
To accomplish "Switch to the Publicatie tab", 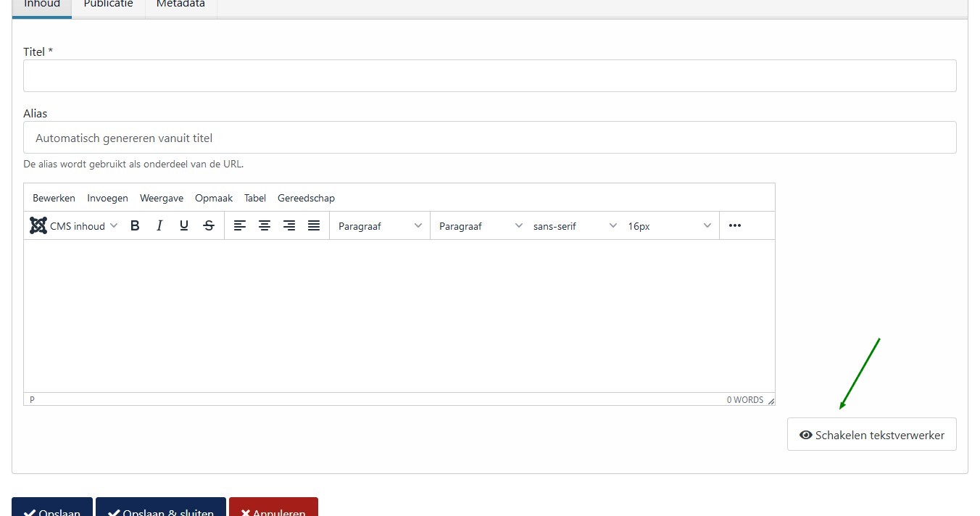I will [109, 7].
